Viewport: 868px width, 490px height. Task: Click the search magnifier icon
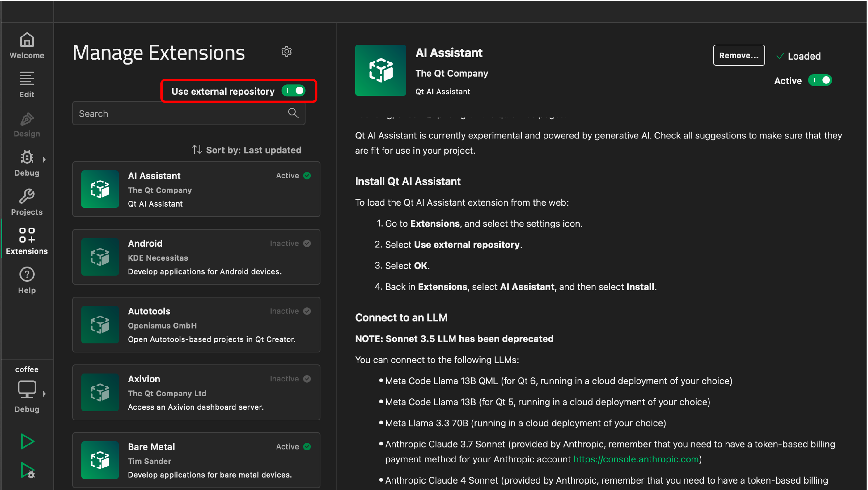[293, 113]
